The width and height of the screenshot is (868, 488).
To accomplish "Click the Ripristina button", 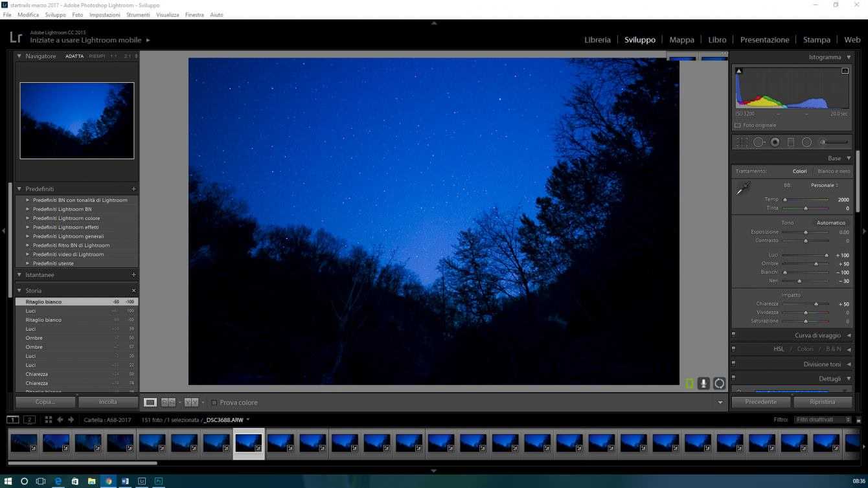I will [823, 402].
